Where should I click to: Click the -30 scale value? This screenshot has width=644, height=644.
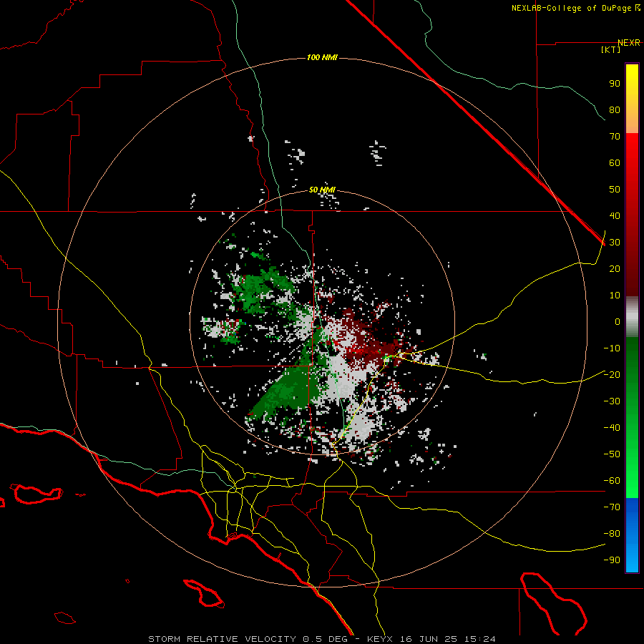[x=612, y=401]
